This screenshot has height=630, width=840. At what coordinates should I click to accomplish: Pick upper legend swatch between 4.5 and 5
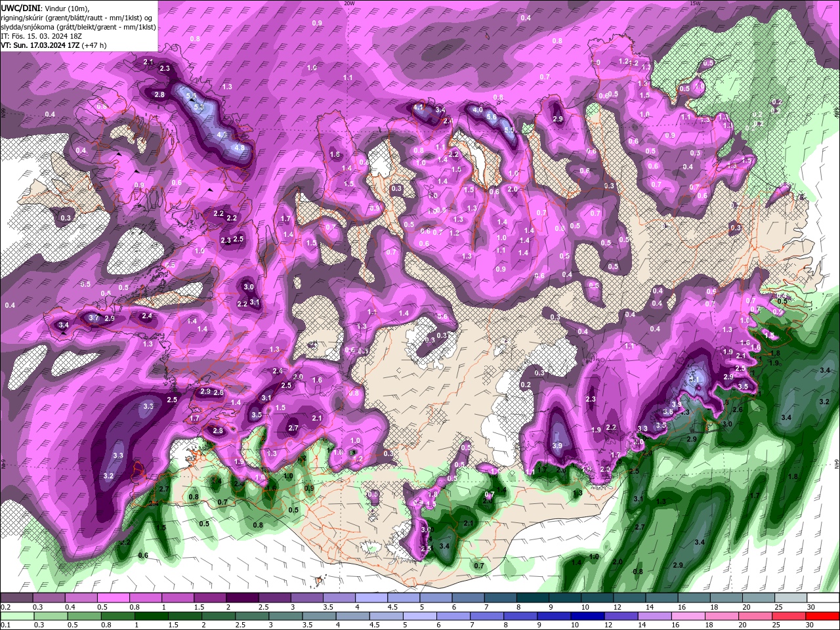(404, 598)
